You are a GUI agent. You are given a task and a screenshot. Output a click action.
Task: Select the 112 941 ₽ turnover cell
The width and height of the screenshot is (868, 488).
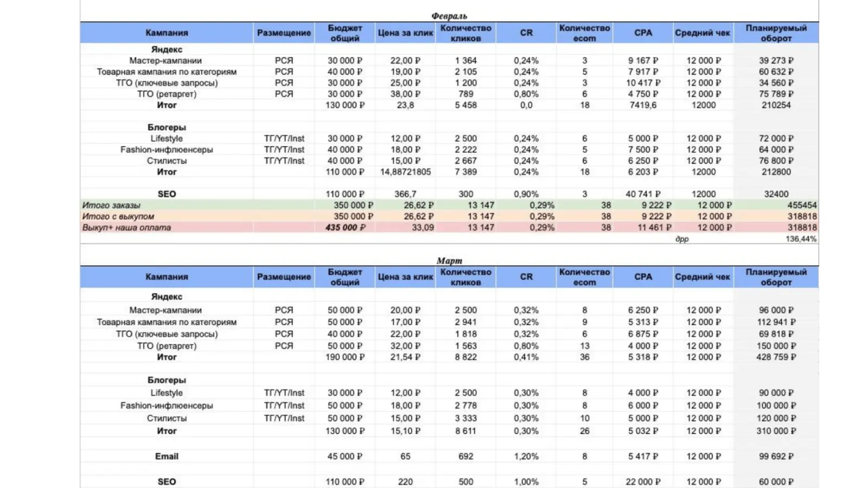click(x=776, y=322)
